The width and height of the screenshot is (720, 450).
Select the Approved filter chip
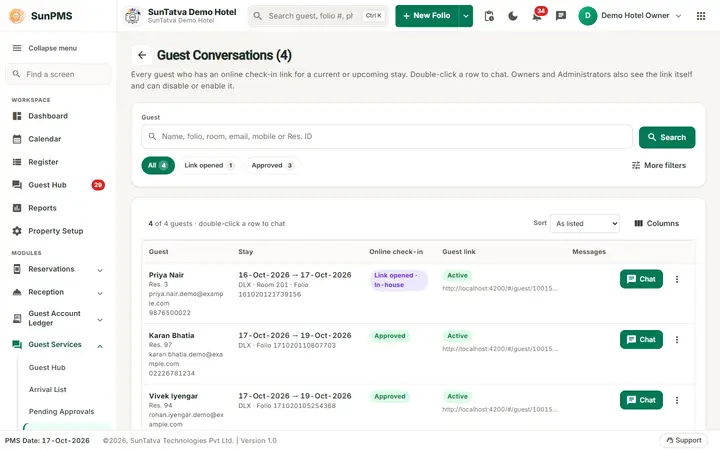[272, 165]
